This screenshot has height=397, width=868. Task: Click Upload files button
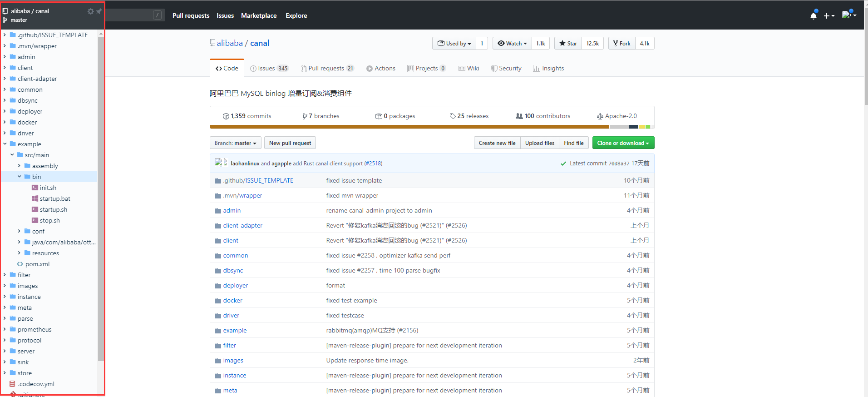click(540, 143)
